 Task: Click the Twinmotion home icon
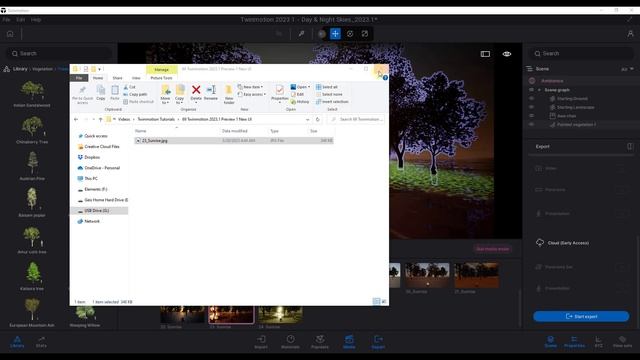point(10,34)
